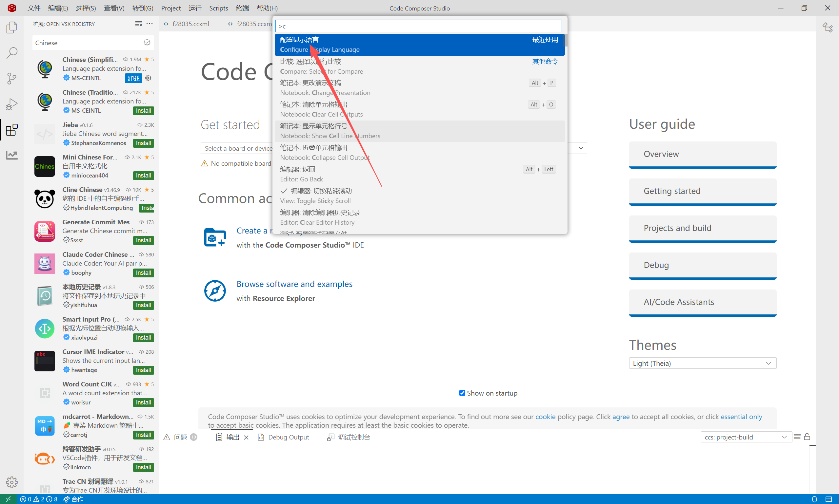Click the extension search filter icon
This screenshot has width=839, height=504.
(x=147, y=43)
